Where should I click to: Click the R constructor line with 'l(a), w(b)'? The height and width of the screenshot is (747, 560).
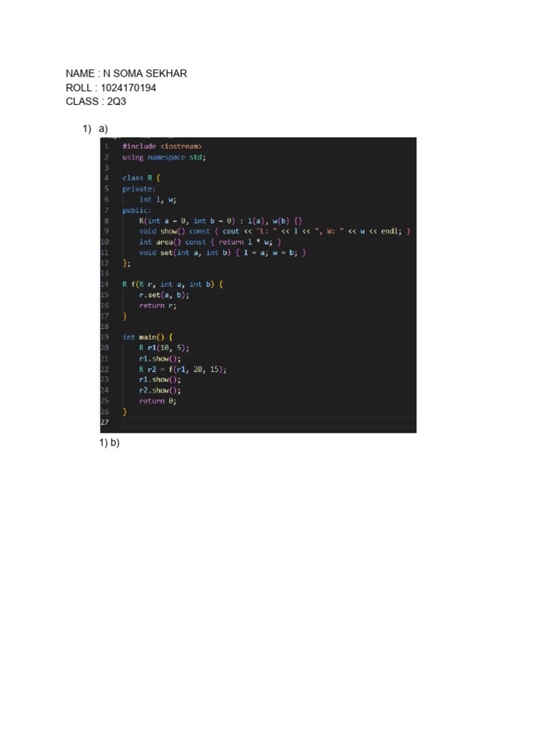[x=220, y=220]
